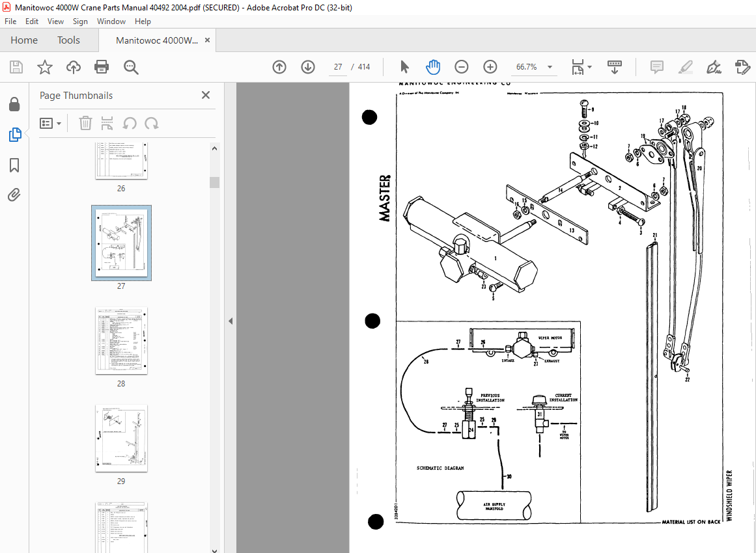The width and height of the screenshot is (756, 553).
Task: Collapse the navigation pane arrow
Action: pos(231,321)
